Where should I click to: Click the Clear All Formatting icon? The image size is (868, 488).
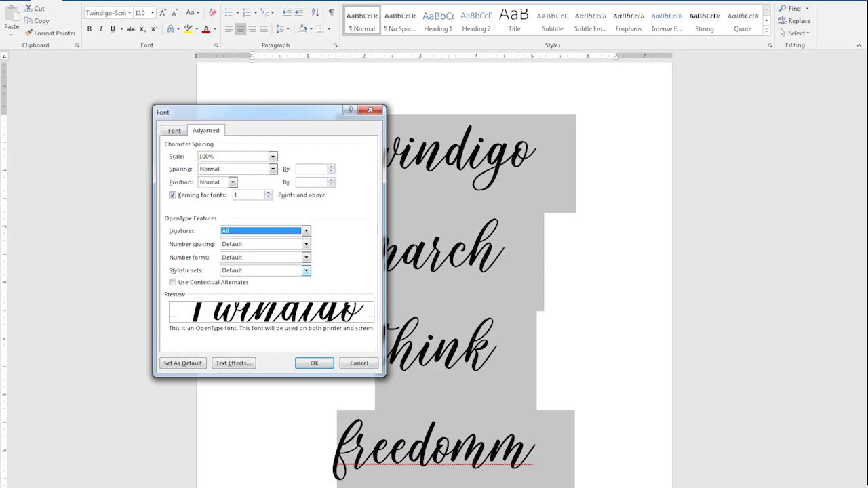click(x=212, y=13)
